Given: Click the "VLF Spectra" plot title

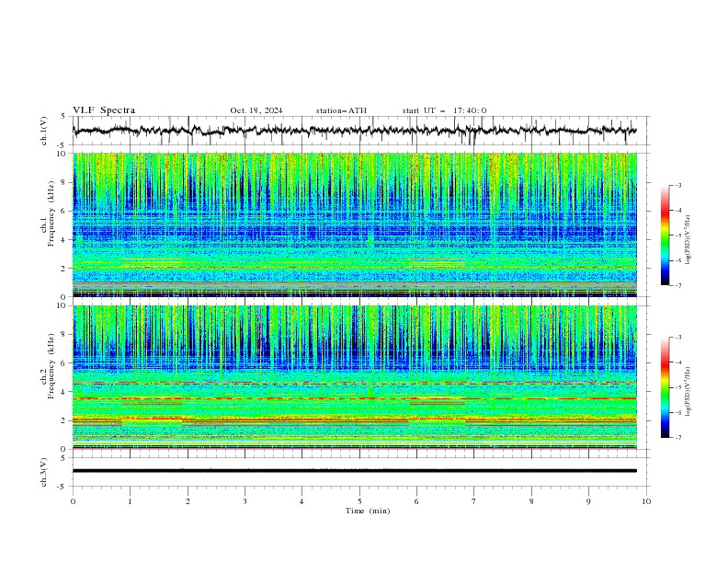Looking at the screenshot, I should [x=104, y=110].
